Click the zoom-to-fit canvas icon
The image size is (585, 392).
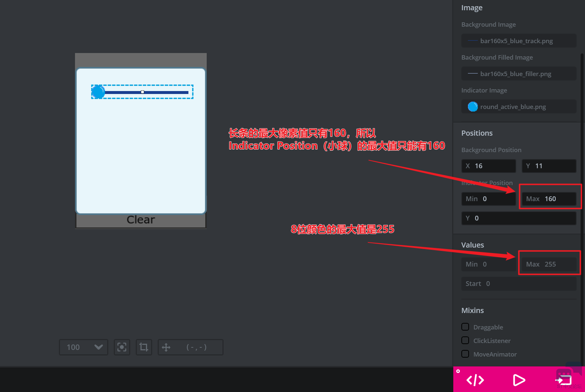pyautogui.click(x=122, y=347)
